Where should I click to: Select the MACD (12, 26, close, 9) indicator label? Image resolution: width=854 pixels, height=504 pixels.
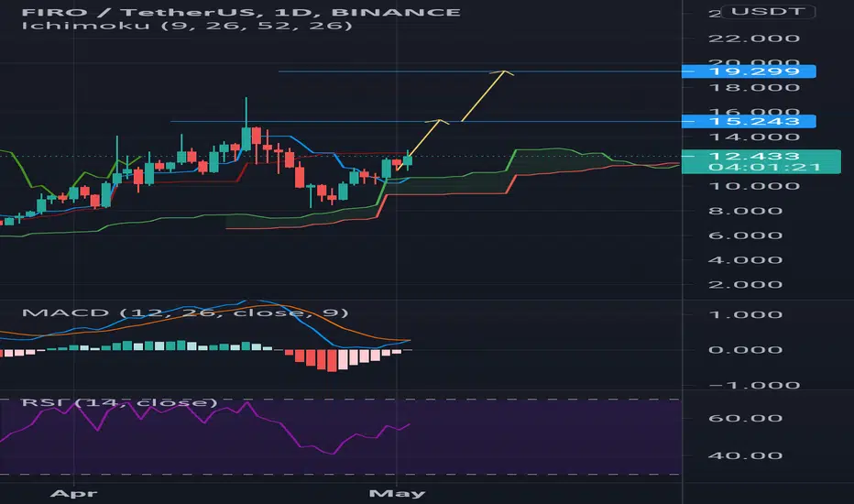[184, 312]
